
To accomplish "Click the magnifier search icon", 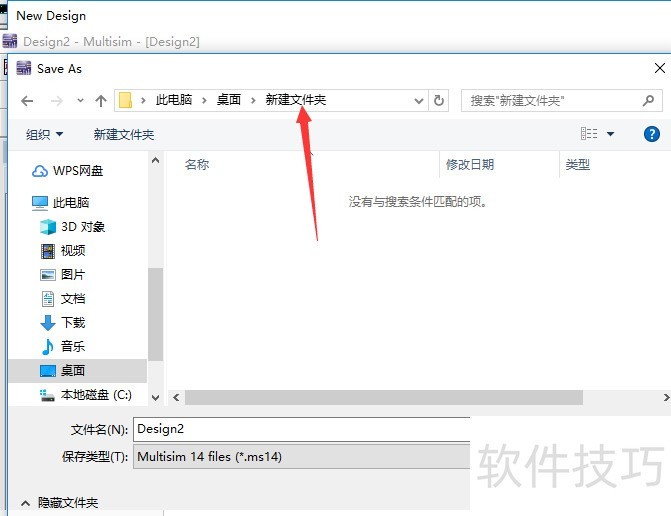I will [x=649, y=101].
